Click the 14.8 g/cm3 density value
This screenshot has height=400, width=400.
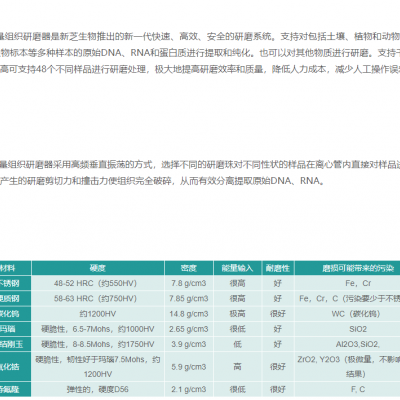pos(189,314)
